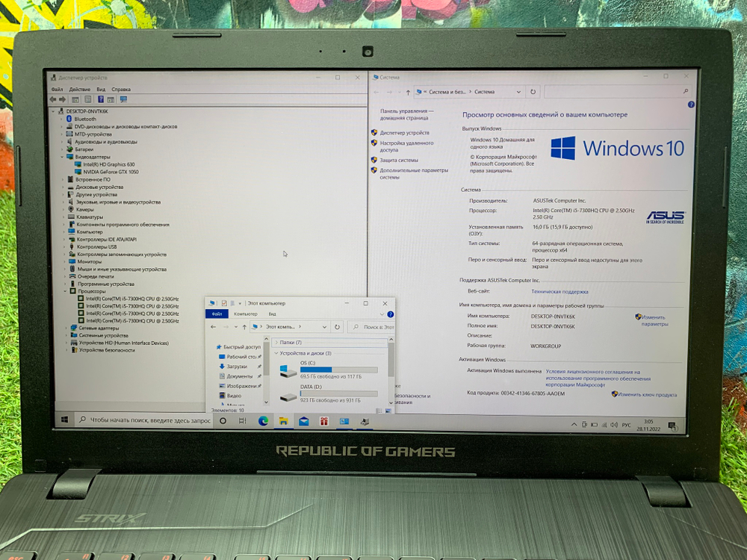Open Загрузки in Explorer sidebar

point(237,367)
